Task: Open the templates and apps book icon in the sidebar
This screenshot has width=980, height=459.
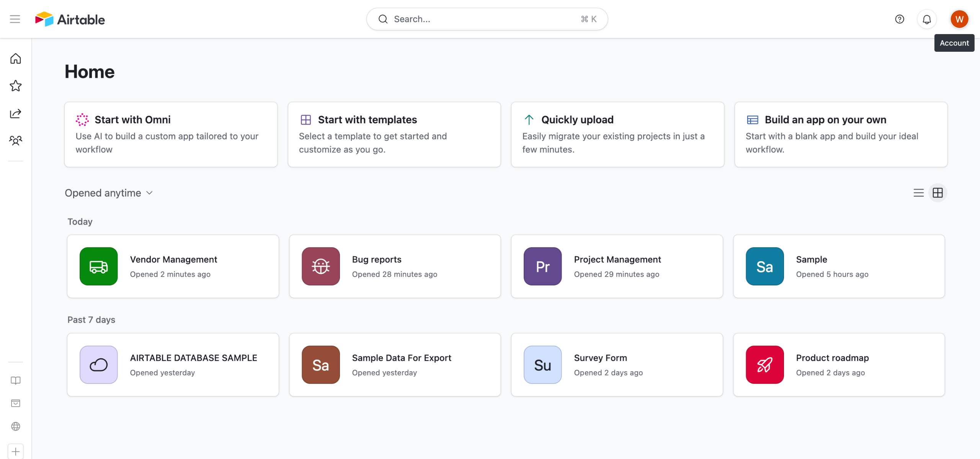Action: point(15,380)
